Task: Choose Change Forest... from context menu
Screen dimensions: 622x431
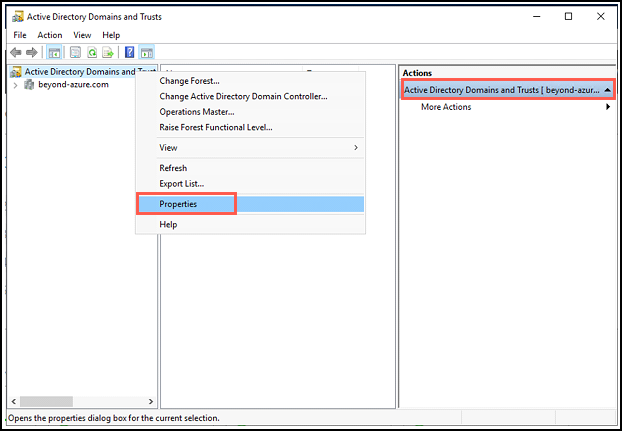Action: tap(250, 81)
